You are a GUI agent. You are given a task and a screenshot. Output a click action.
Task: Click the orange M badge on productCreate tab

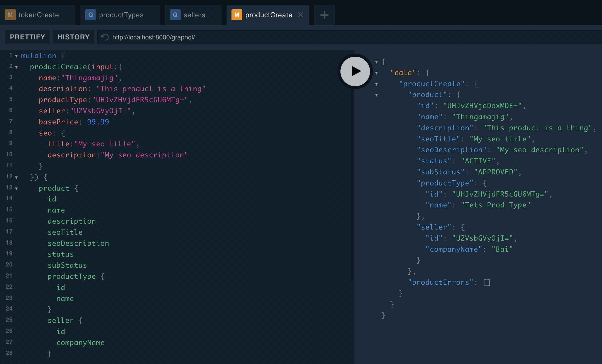coord(237,15)
